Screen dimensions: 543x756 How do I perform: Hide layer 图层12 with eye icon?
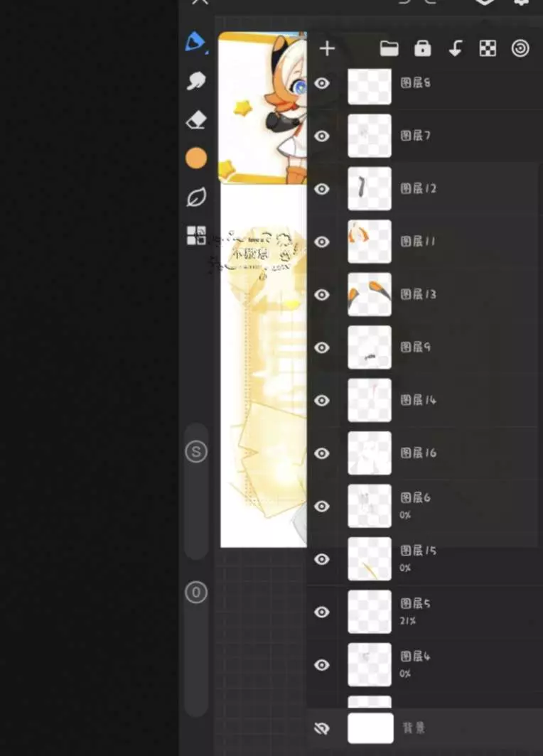pos(322,188)
